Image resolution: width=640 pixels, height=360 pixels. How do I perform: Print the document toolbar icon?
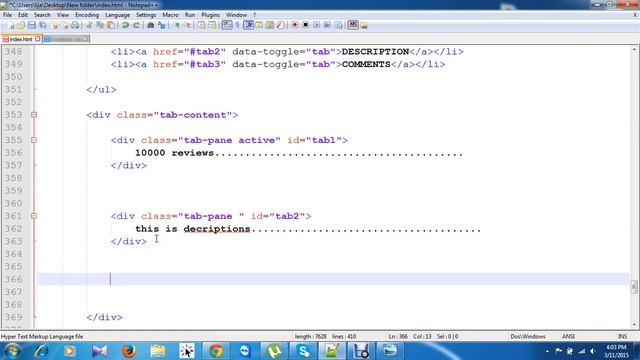(75, 25)
